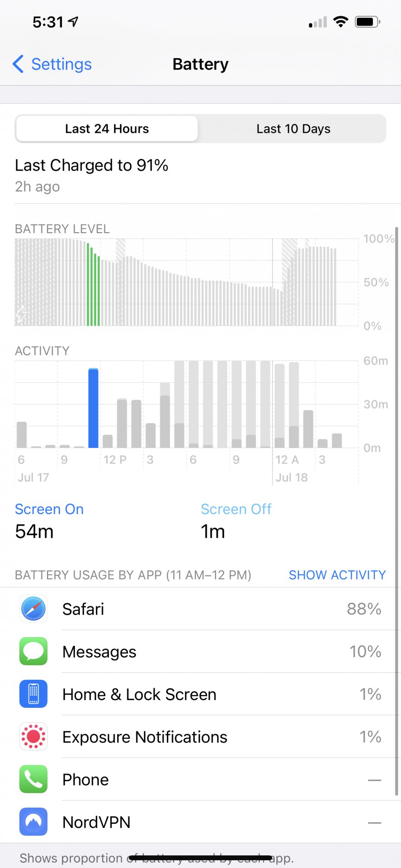Tap the battery status bar icon
Screen dimensions: 401x868
click(x=368, y=22)
